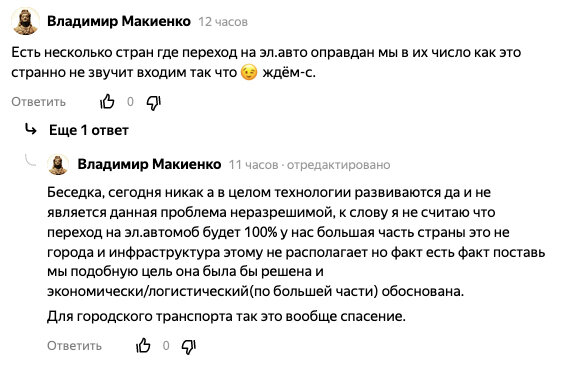This screenshot has height=366, width=588.
Task: Click the thread connector line beside reply
Action: (x=31, y=160)
